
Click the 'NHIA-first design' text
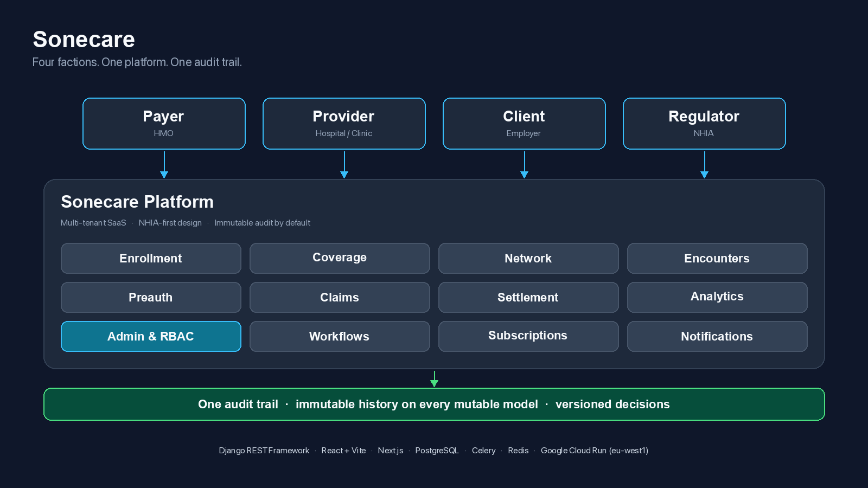click(170, 223)
